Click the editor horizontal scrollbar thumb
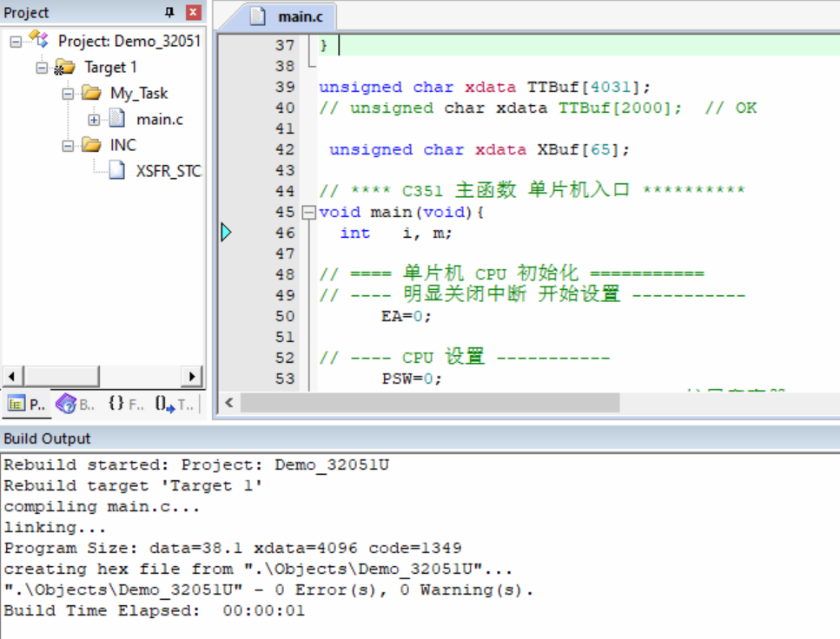The image size is (840, 639). [x=430, y=403]
